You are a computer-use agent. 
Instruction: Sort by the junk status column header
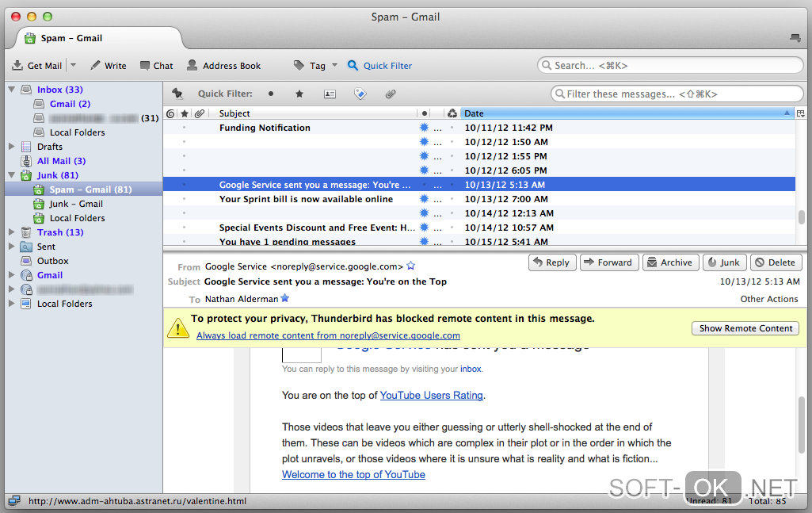(452, 113)
